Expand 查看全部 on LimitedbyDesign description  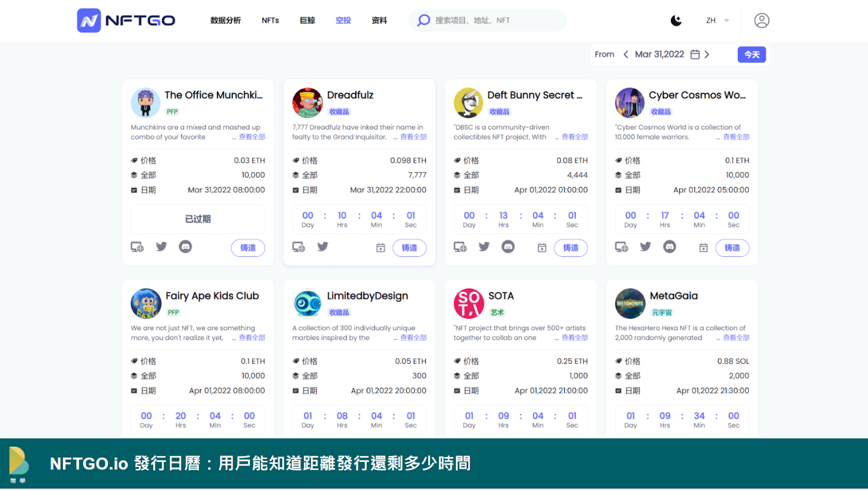pyautogui.click(x=413, y=338)
